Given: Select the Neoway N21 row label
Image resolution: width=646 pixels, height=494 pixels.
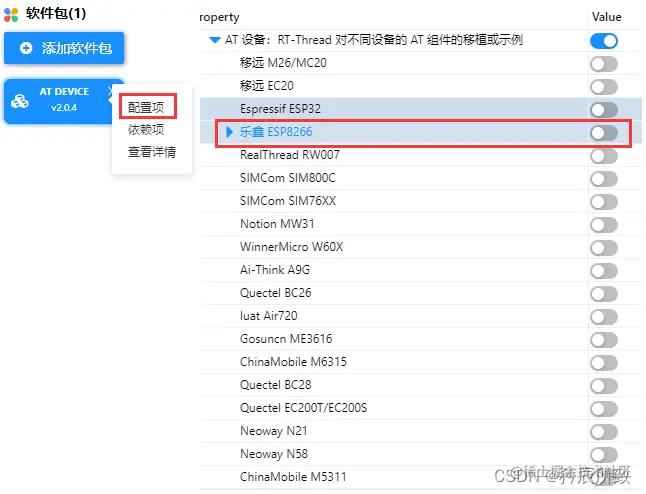Looking at the screenshot, I should coord(274,431).
